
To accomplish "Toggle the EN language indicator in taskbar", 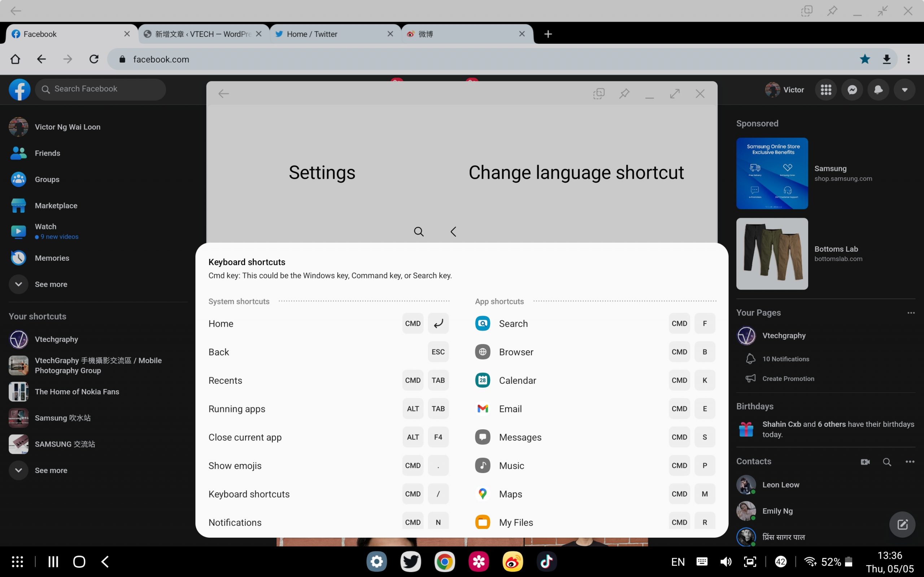I will [677, 562].
